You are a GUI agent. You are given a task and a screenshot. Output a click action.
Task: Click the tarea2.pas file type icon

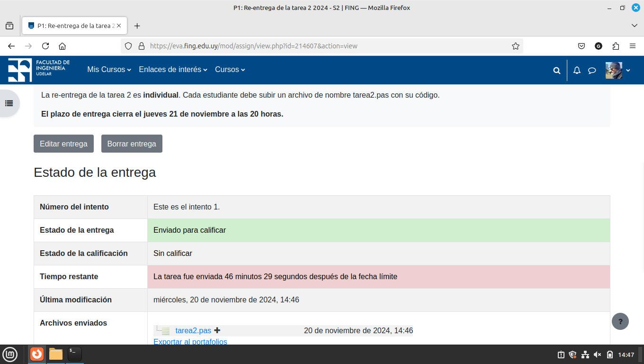165,331
